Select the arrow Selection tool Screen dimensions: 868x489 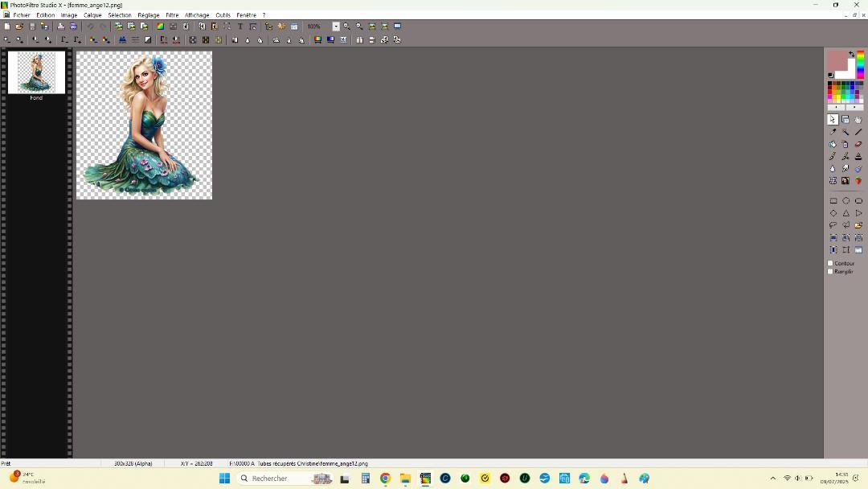(x=833, y=120)
